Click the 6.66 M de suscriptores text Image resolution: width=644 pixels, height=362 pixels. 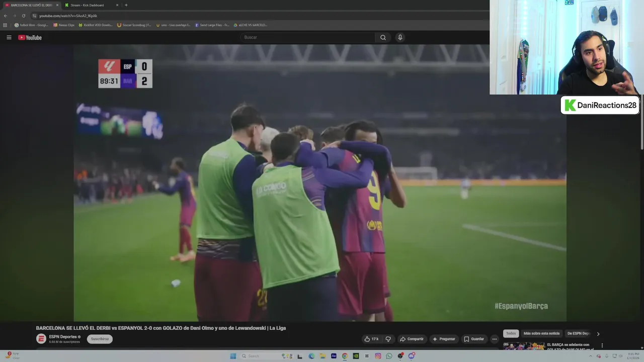click(x=64, y=342)
